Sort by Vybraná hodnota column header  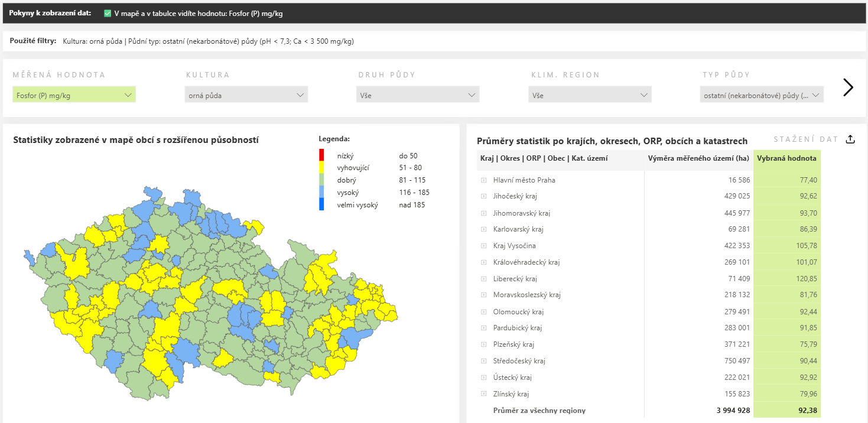click(x=787, y=158)
